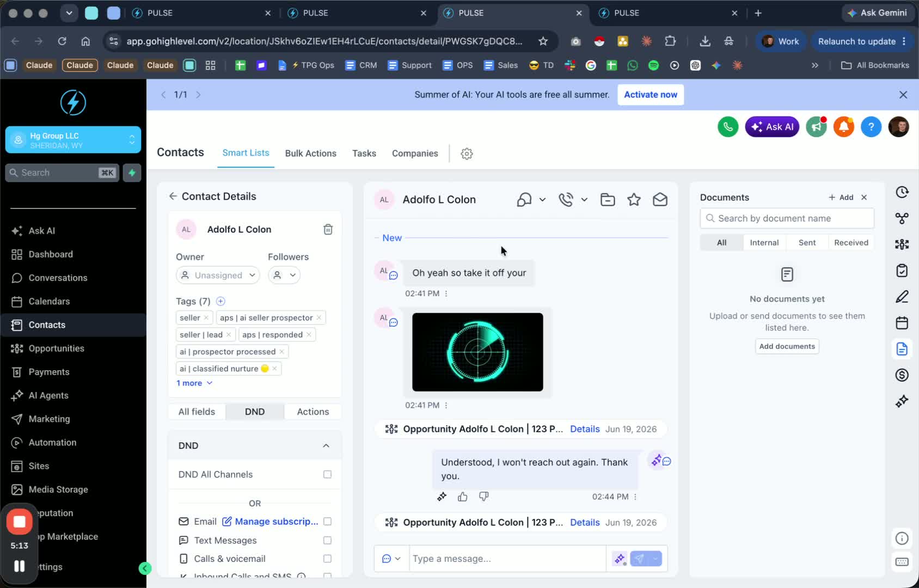919x588 pixels.
Task: Open the payments dollar icon in right rail
Action: pyautogui.click(x=902, y=375)
